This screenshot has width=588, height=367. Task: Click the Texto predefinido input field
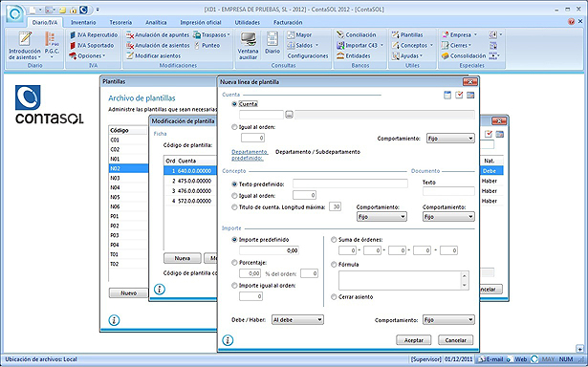(350, 183)
